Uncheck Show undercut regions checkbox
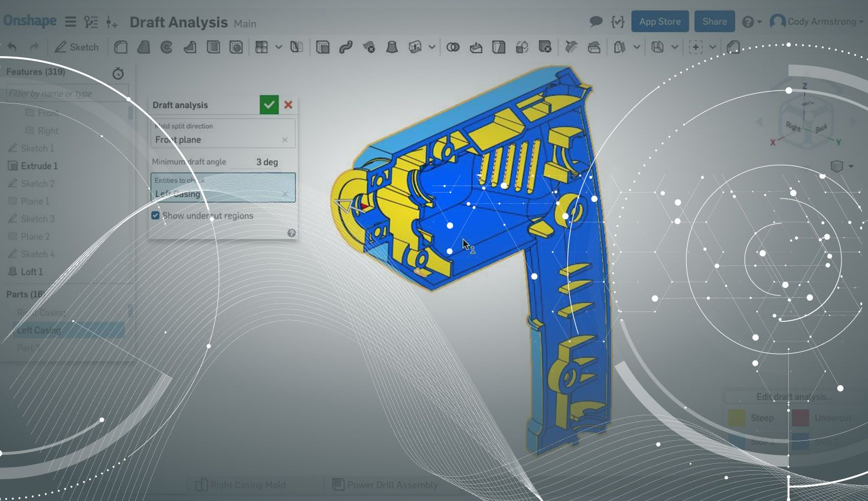Screen dimensions: 868x501 [x=155, y=216]
